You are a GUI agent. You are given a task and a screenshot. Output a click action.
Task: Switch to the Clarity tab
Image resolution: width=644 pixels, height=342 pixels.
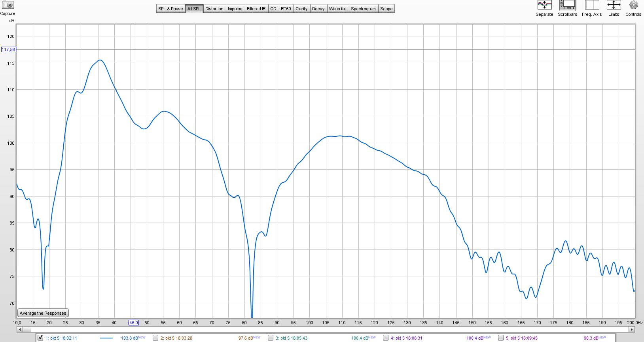[301, 9]
